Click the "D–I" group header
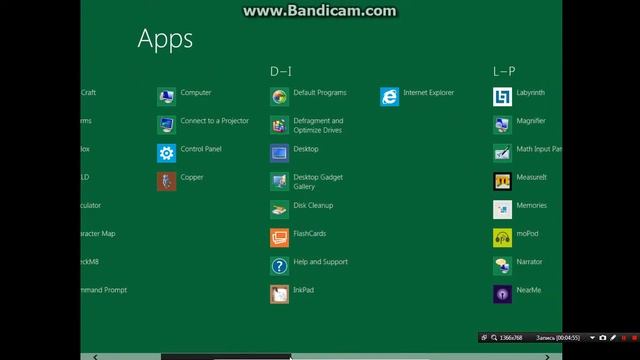Image resolution: width=640 pixels, height=360 pixels. coord(281,71)
